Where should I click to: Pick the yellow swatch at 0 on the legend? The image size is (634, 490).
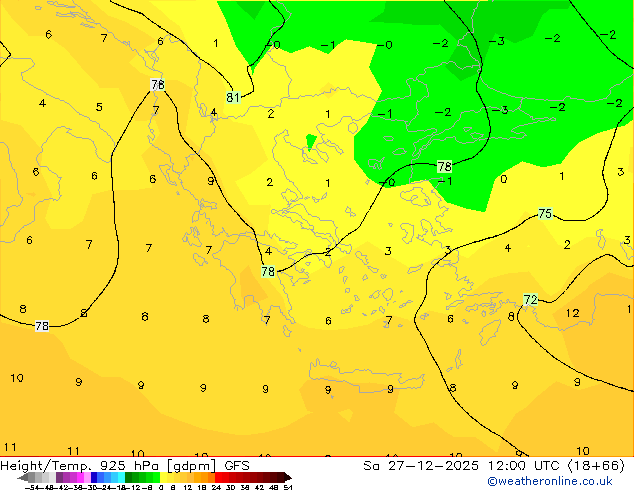pyautogui.click(x=163, y=477)
